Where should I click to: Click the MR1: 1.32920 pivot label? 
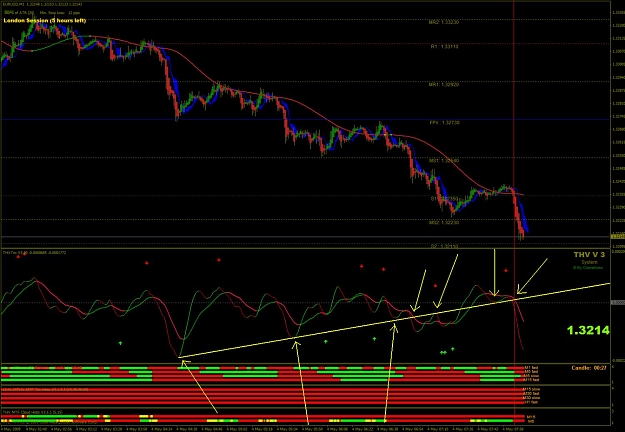click(444, 84)
